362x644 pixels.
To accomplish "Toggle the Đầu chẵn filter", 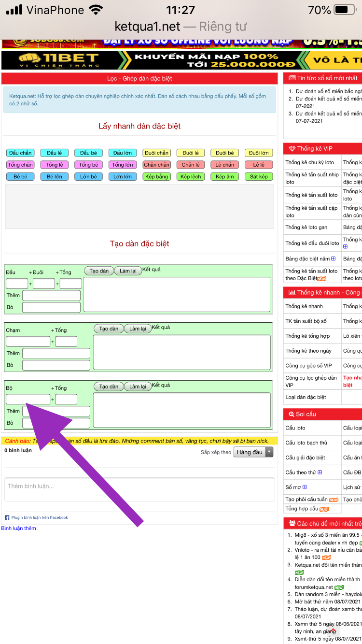I will [x=20, y=153].
